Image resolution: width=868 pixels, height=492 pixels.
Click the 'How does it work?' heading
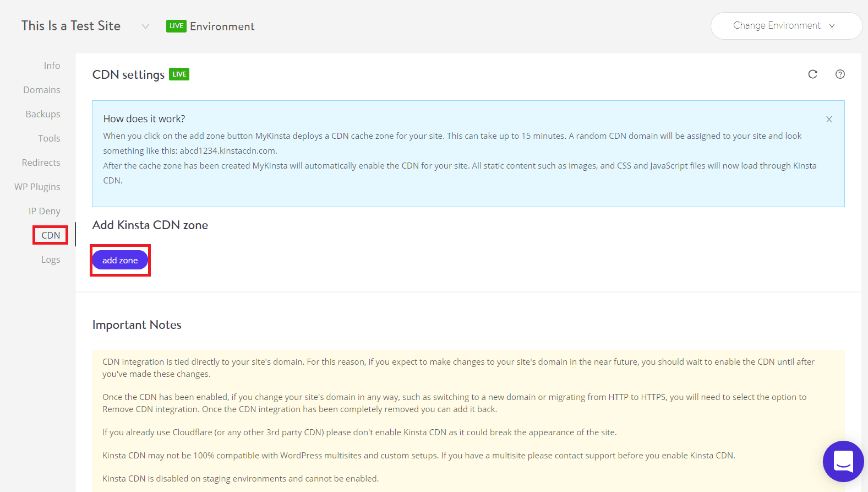(144, 119)
